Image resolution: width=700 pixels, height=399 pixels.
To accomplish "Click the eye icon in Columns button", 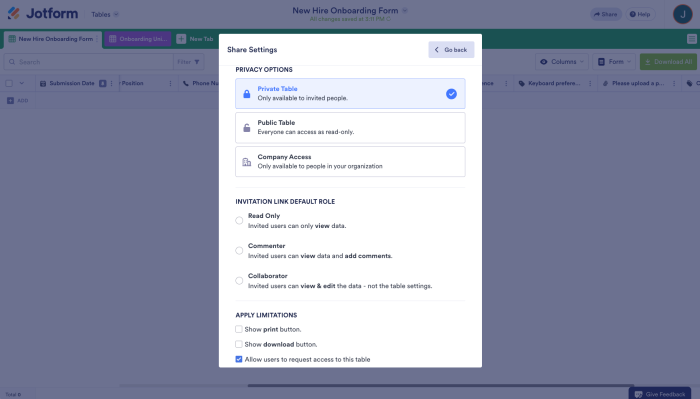I will click(544, 62).
